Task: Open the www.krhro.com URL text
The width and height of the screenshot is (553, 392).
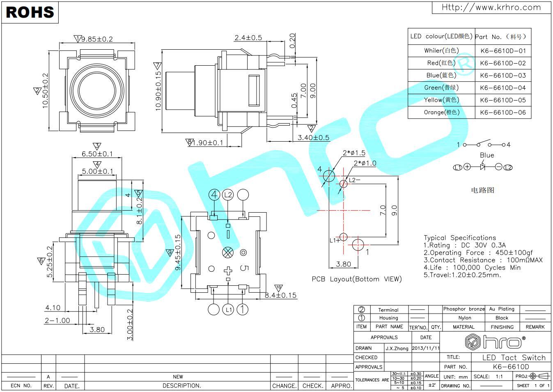Action: (x=491, y=7)
